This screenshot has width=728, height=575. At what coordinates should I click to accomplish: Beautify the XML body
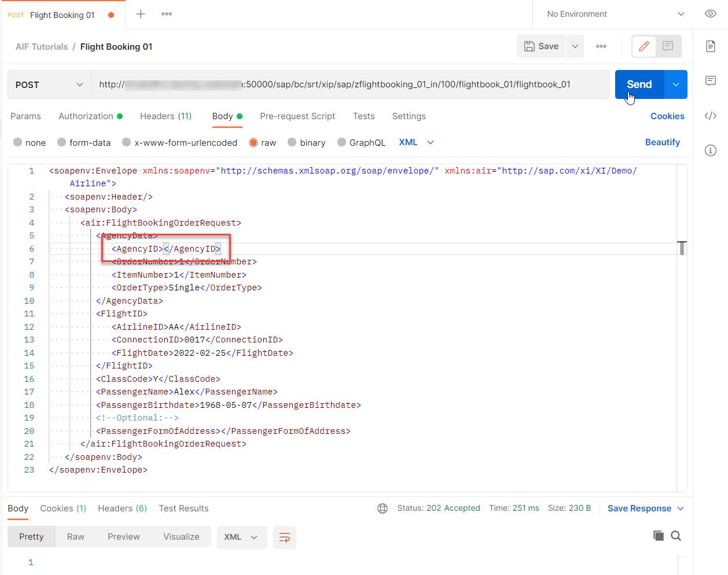(663, 142)
